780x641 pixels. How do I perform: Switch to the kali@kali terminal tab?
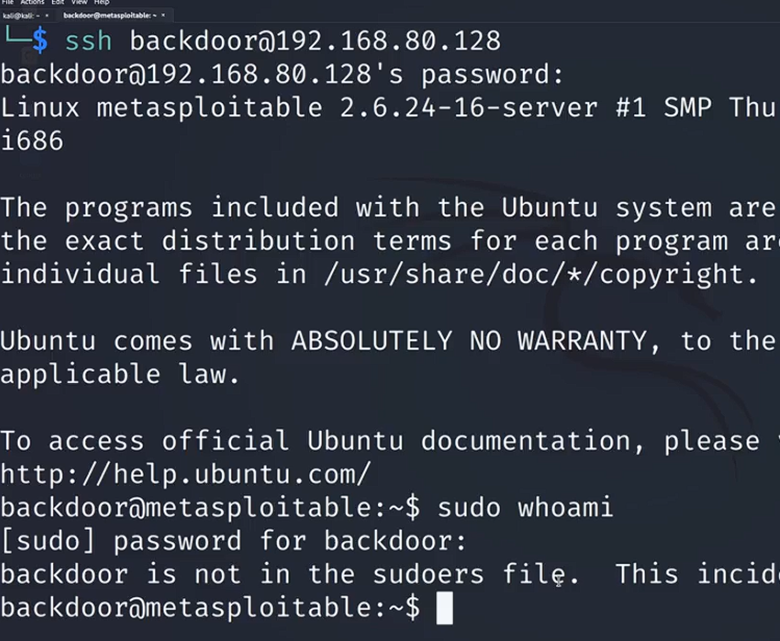21,16
